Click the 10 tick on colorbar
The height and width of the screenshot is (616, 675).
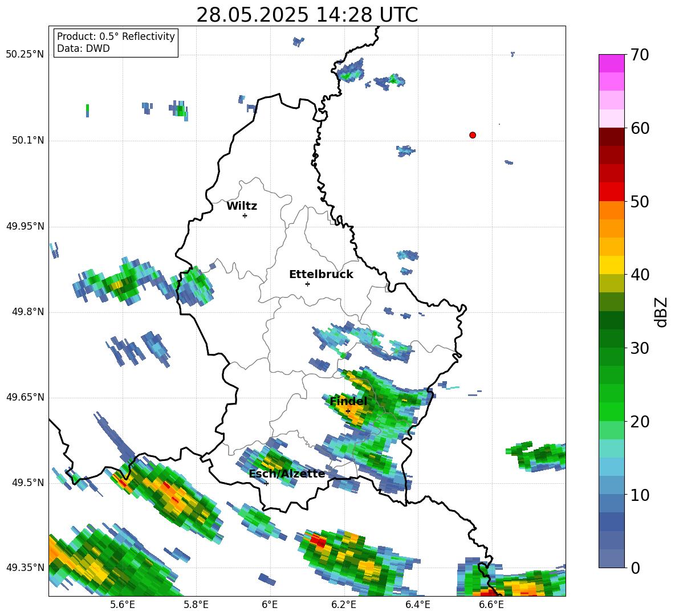tap(640, 495)
